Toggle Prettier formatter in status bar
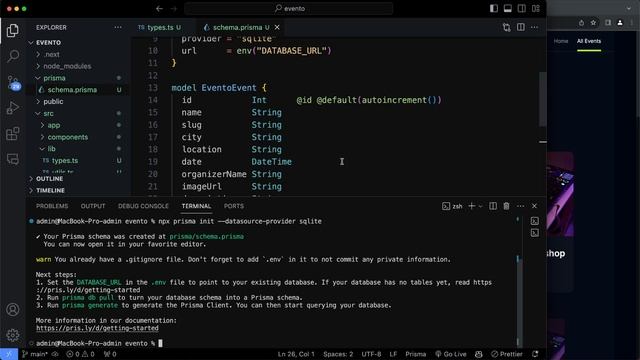This screenshot has height=360, width=640. coord(507,354)
